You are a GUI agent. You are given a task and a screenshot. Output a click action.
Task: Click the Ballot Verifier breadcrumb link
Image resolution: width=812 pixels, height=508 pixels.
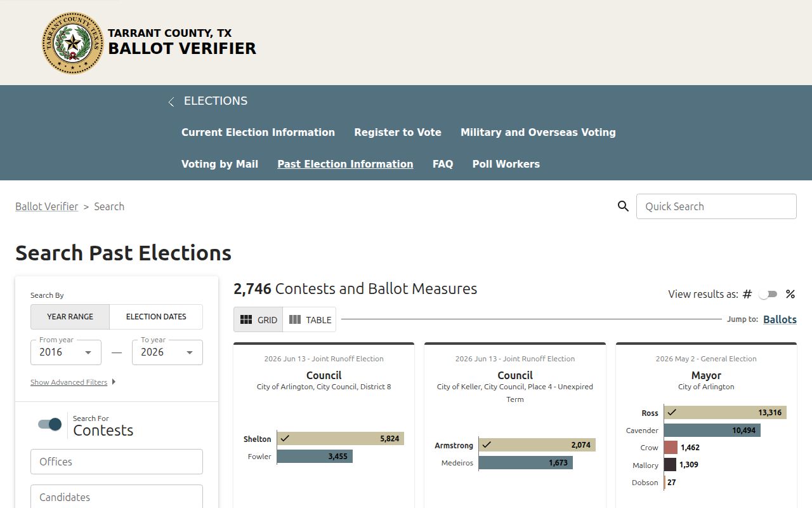pos(47,206)
